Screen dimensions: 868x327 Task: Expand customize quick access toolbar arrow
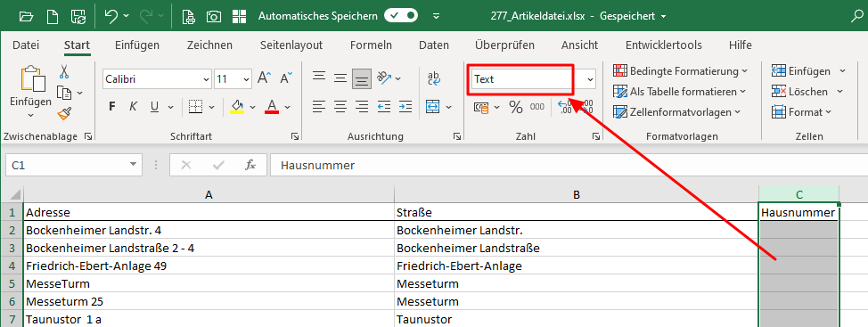click(x=436, y=17)
